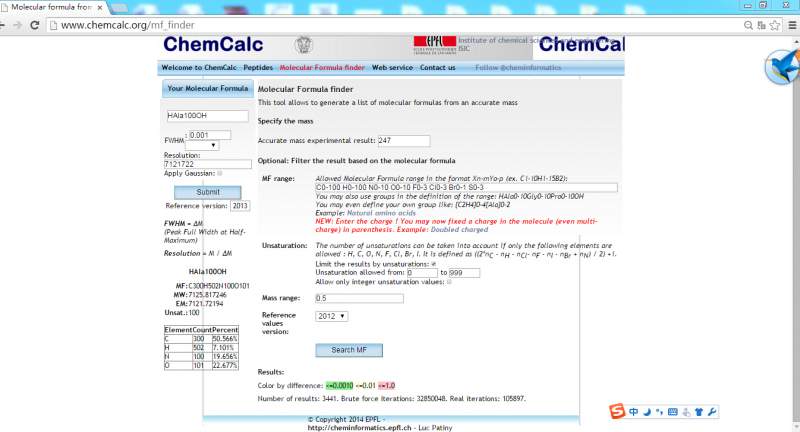
Task: Go back with the browser back arrow
Action: pyautogui.click(x=3, y=25)
